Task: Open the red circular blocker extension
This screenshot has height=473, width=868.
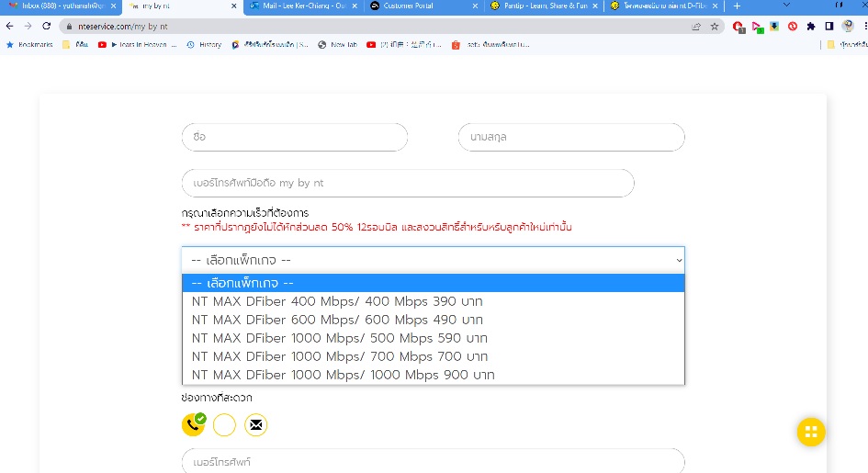Action: pyautogui.click(x=793, y=26)
